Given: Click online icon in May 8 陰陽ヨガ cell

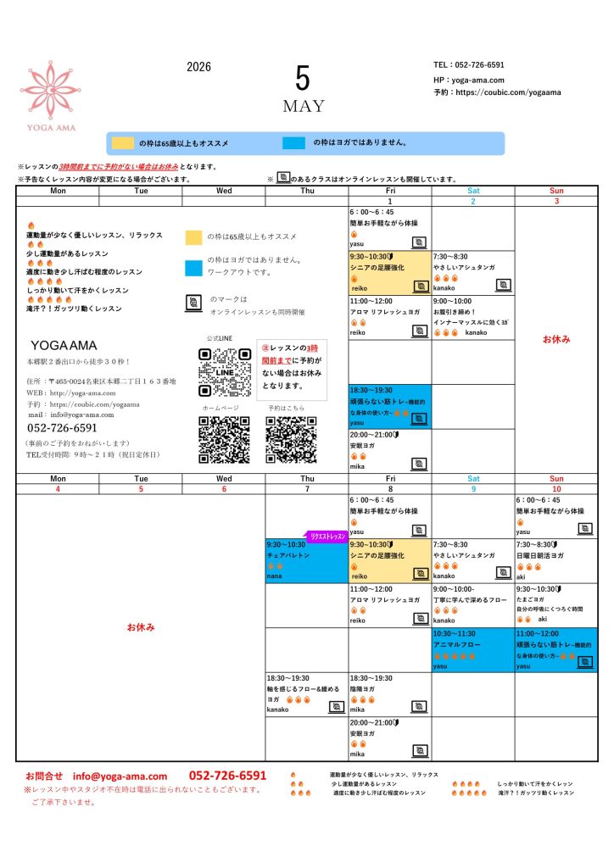Looking at the screenshot, I should click(418, 705).
